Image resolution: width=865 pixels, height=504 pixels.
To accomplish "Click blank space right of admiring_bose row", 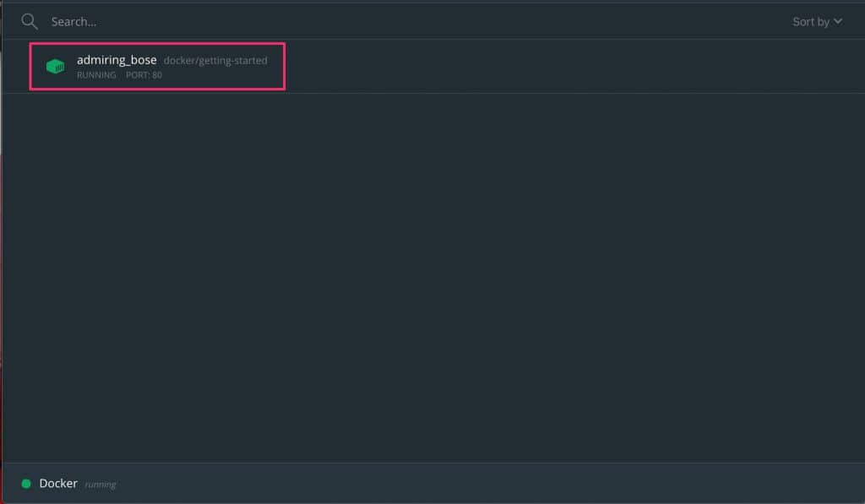I will point(549,67).
